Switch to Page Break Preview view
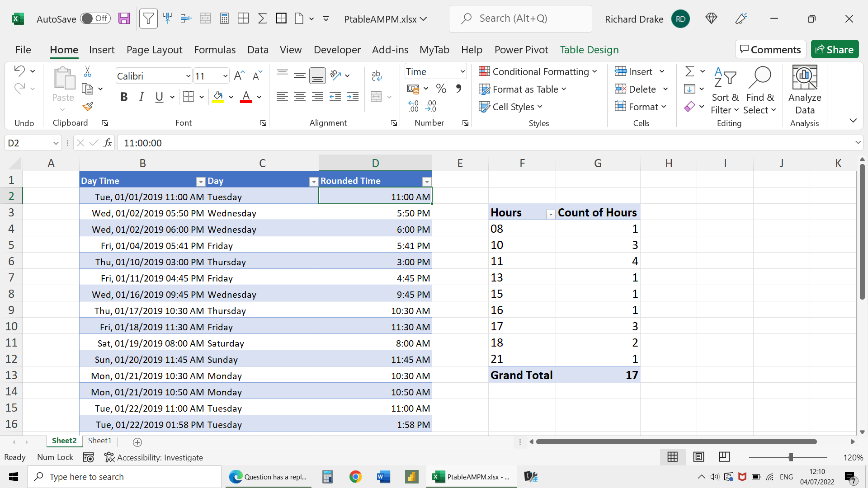 (724, 457)
